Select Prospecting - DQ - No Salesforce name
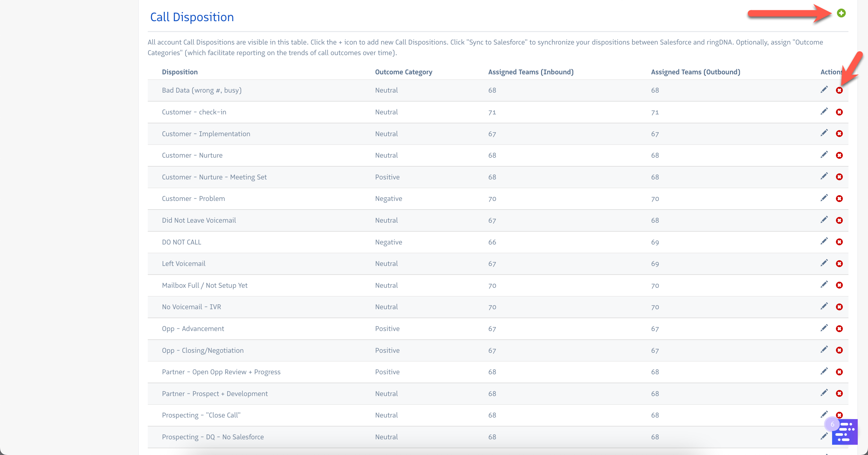This screenshot has height=455, width=868. point(213,437)
